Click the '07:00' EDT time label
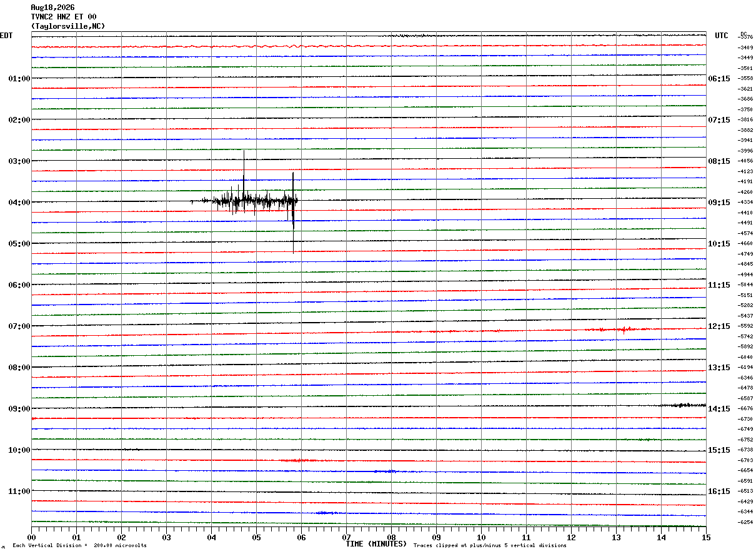The image size is (756, 554). (x=19, y=326)
